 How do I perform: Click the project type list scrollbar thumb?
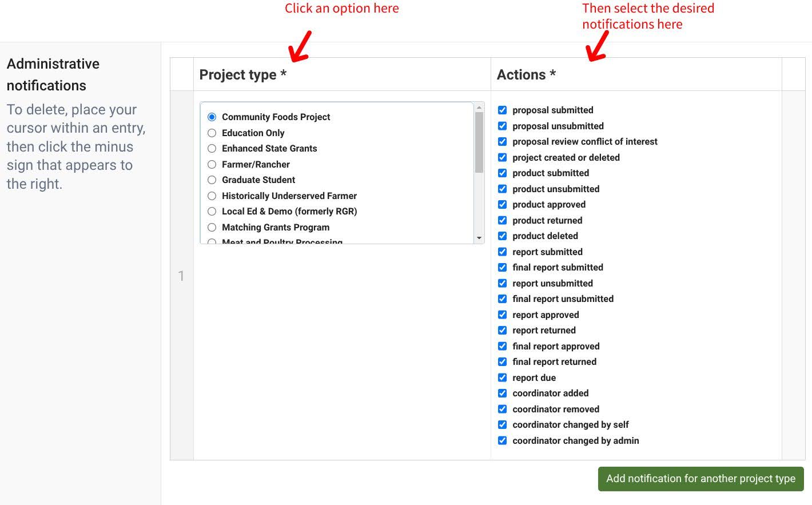(479, 142)
